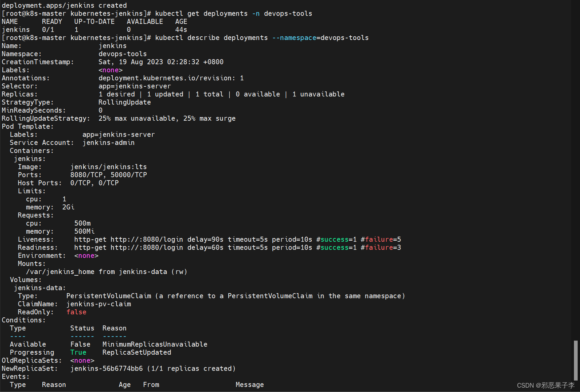The width and height of the screenshot is (580, 392).
Task: Click the Requests memory value '500Mi'
Action: (84, 231)
